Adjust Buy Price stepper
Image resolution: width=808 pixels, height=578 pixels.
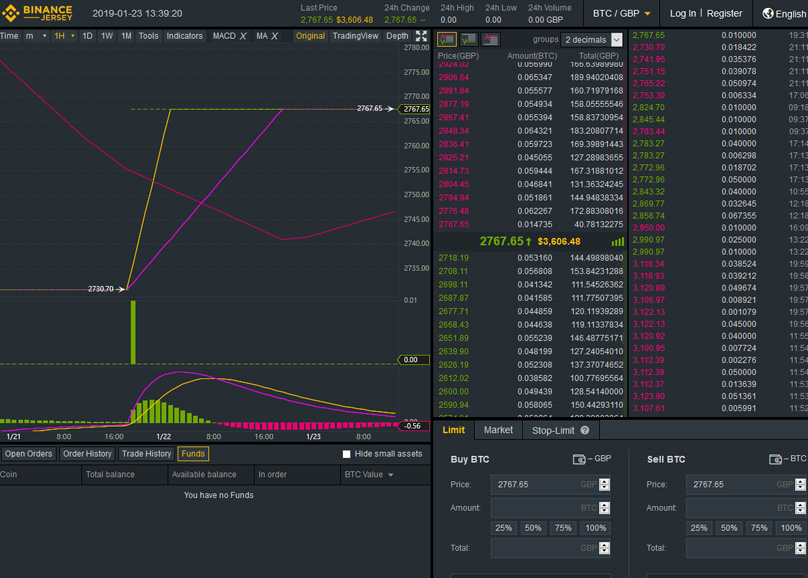[x=604, y=484]
